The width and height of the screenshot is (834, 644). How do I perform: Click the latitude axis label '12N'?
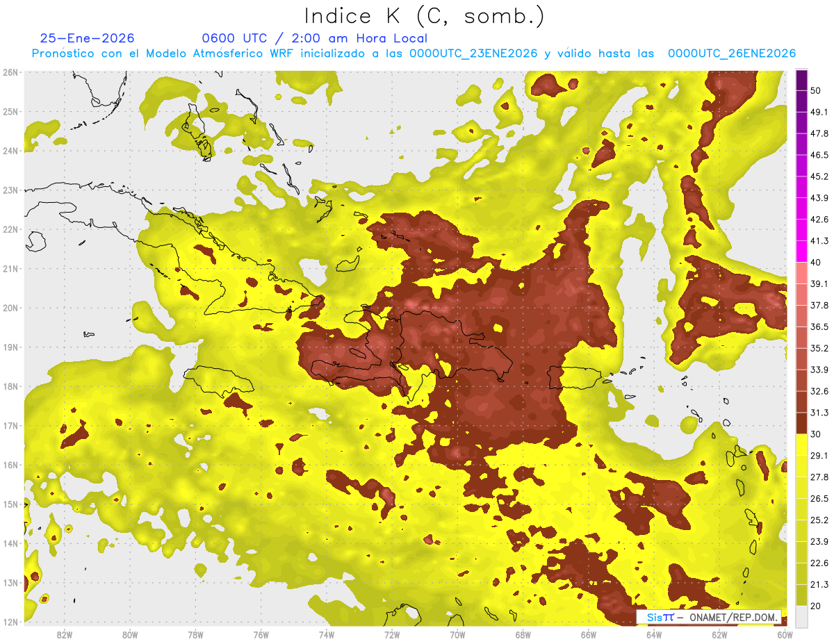[10, 622]
